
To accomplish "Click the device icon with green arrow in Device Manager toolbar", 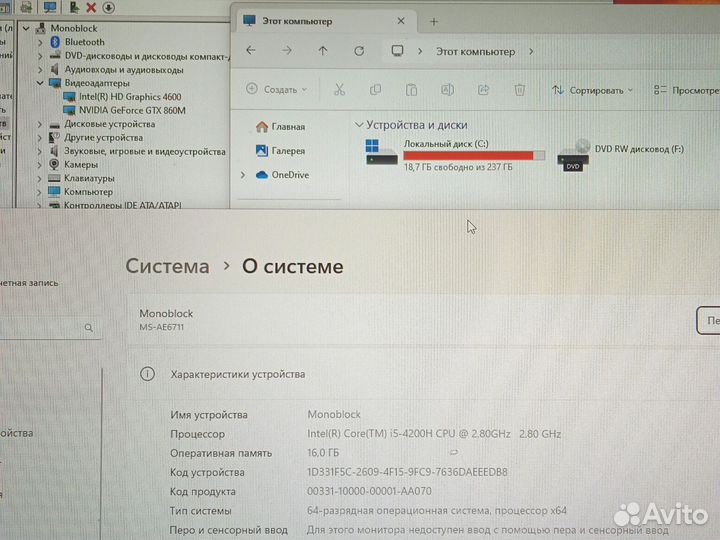I will click(x=73, y=7).
